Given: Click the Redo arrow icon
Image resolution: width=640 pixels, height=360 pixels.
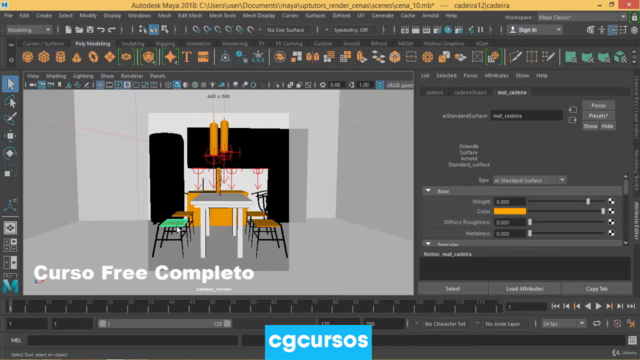Looking at the screenshot, I should tap(111, 30).
